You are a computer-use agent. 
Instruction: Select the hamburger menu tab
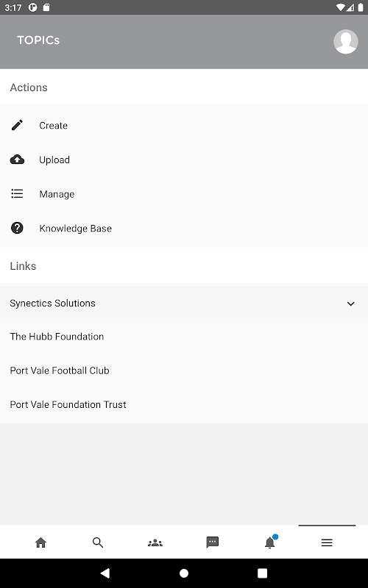point(327,542)
